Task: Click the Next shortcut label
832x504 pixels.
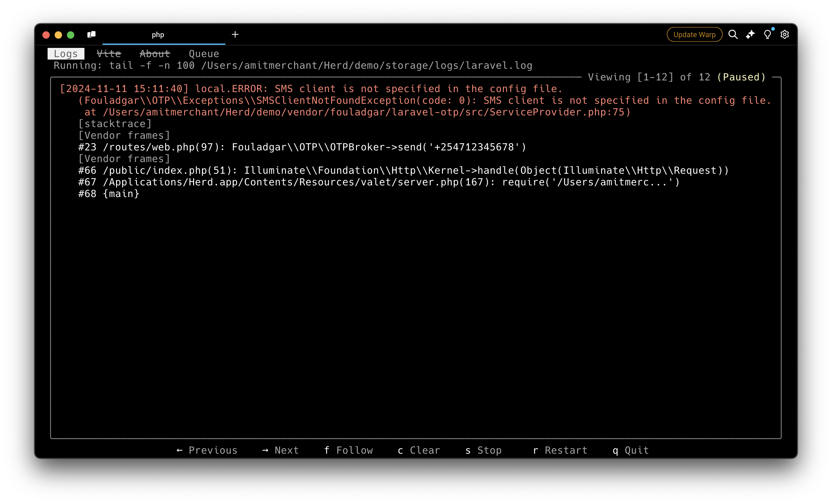Action: (x=281, y=450)
